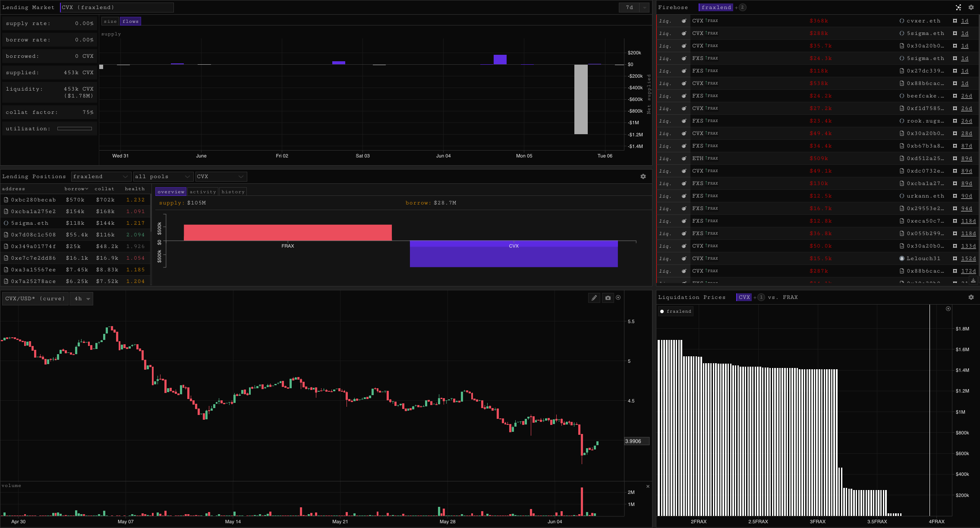980x528 pixels.
Task: Open 1d transaction link for cvxer.eth
Action: [965, 21]
